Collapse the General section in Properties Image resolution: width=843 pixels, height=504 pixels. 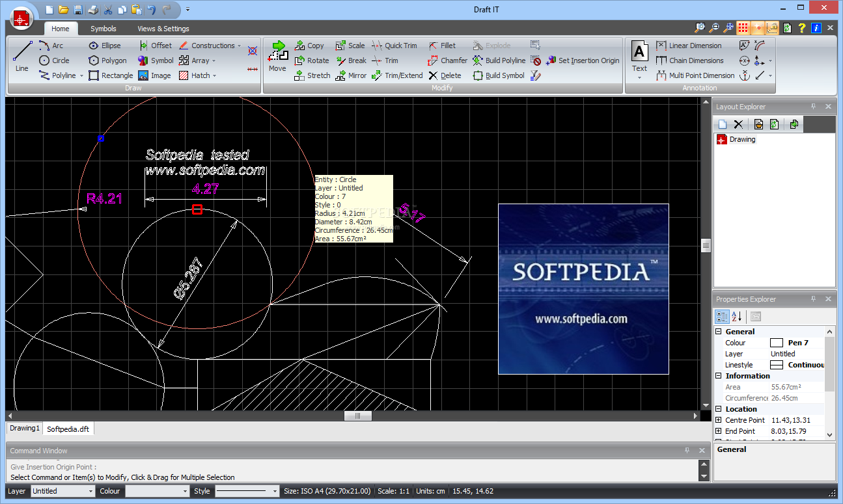(719, 332)
